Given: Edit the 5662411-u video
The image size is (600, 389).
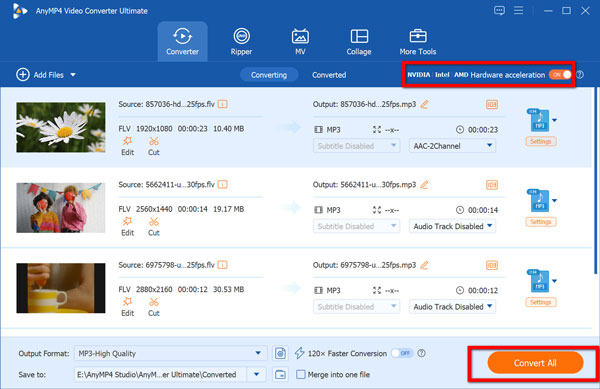Looking at the screenshot, I should (127, 226).
